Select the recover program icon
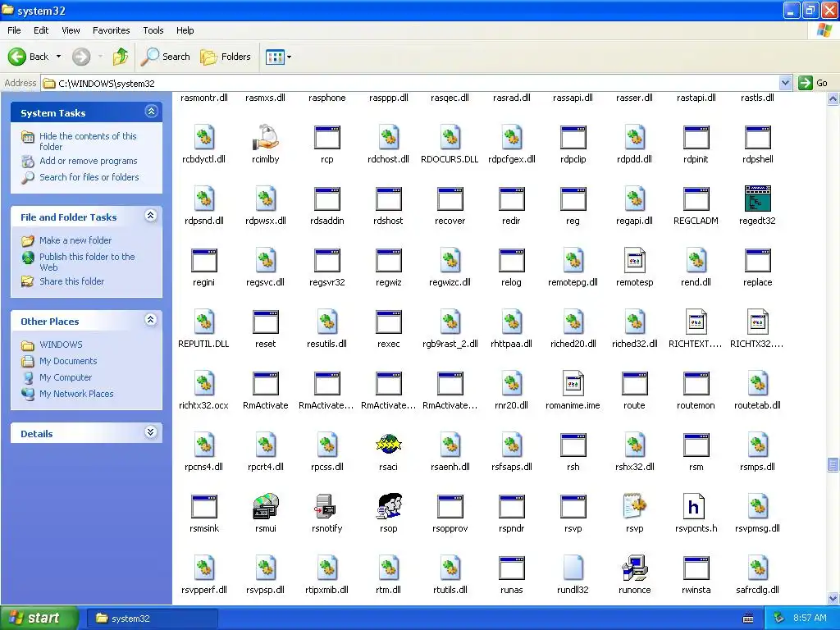Screen dimensions: 840x630 [x=450, y=199]
